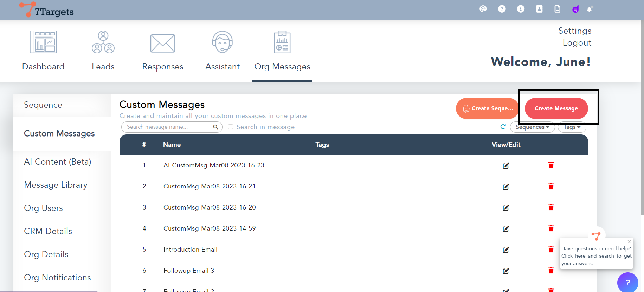Click the Logout link
Screen dimensions: 644x292
[577, 43]
